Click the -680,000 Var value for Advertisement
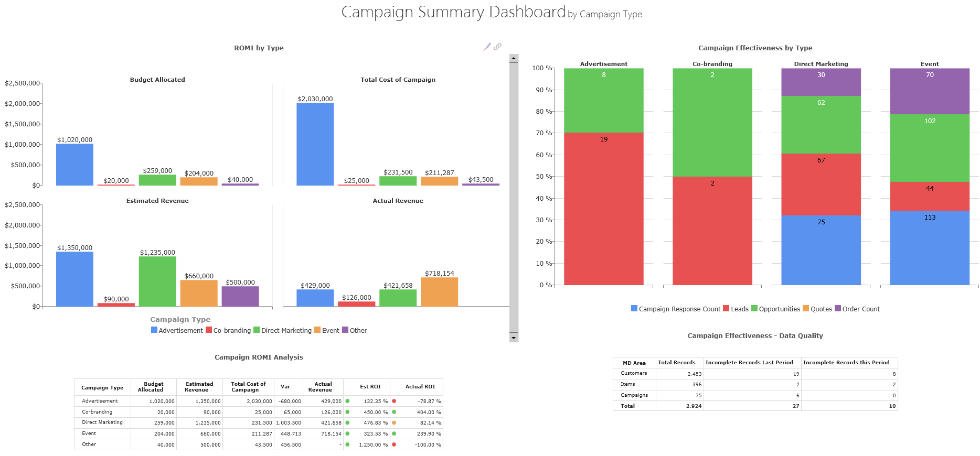The width and height of the screenshot is (980, 456). 290,401
